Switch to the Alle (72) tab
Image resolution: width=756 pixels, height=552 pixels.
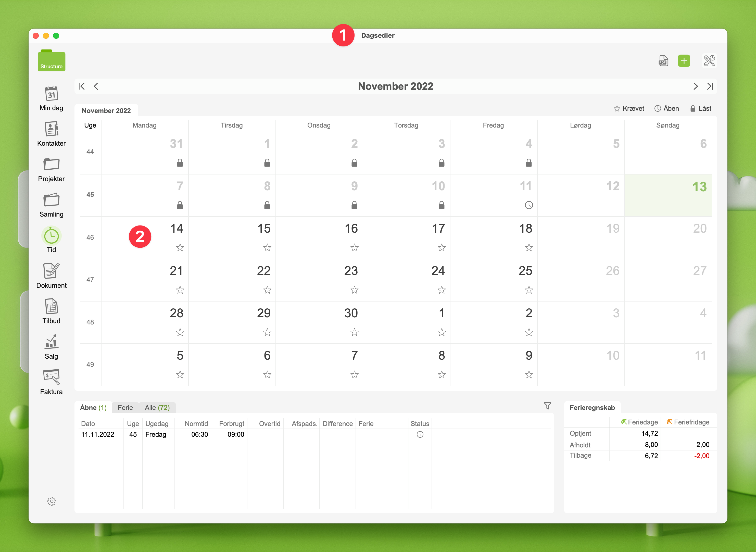(157, 408)
